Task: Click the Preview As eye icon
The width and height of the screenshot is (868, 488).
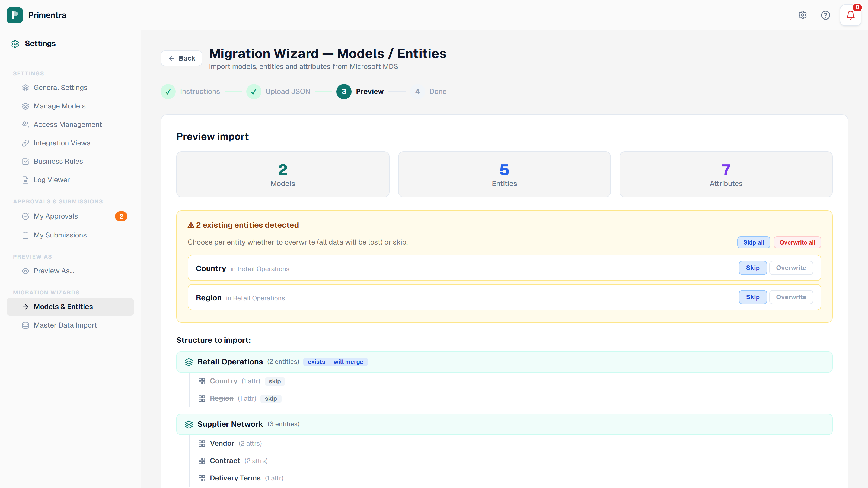Action: click(25, 271)
